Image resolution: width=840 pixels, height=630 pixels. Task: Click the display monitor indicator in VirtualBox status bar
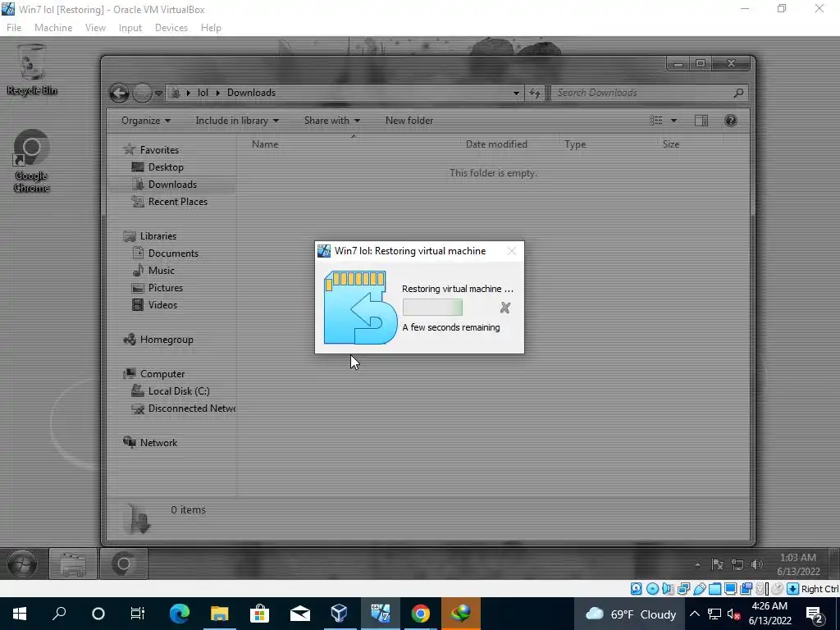point(730,589)
